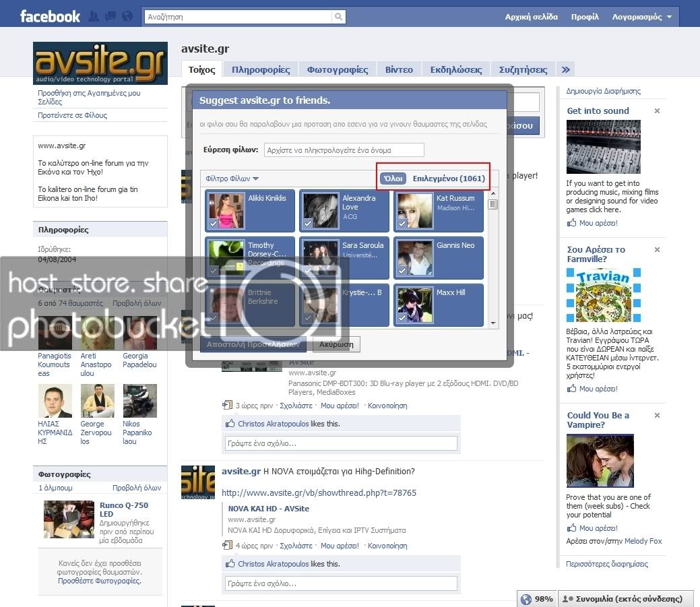The image size is (700, 607).
Task: Like the Travian ad
Action: (592, 389)
